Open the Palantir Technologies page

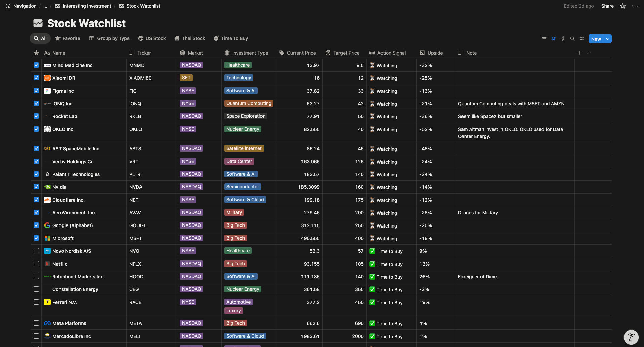76,174
